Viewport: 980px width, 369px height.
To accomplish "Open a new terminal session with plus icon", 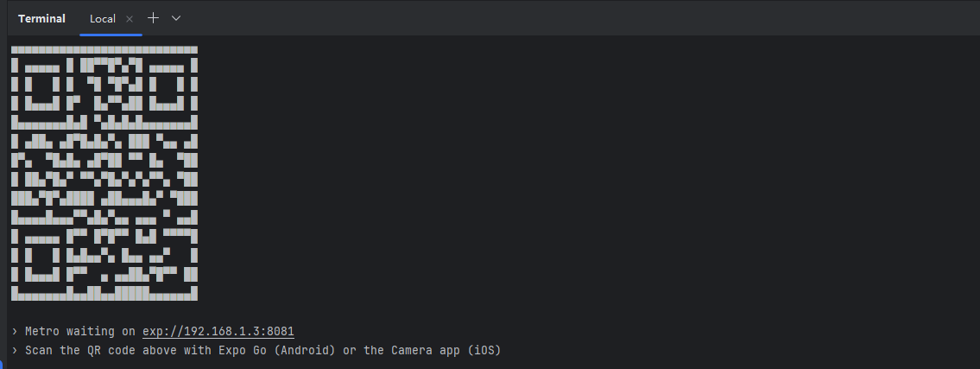I will click(153, 18).
